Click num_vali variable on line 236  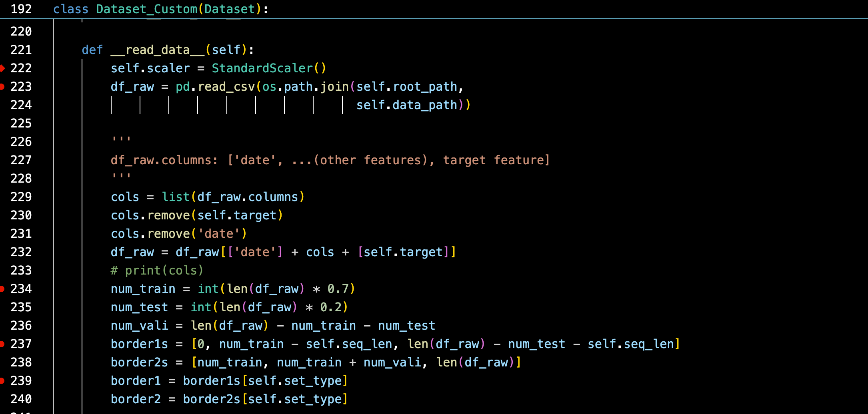coord(139,326)
